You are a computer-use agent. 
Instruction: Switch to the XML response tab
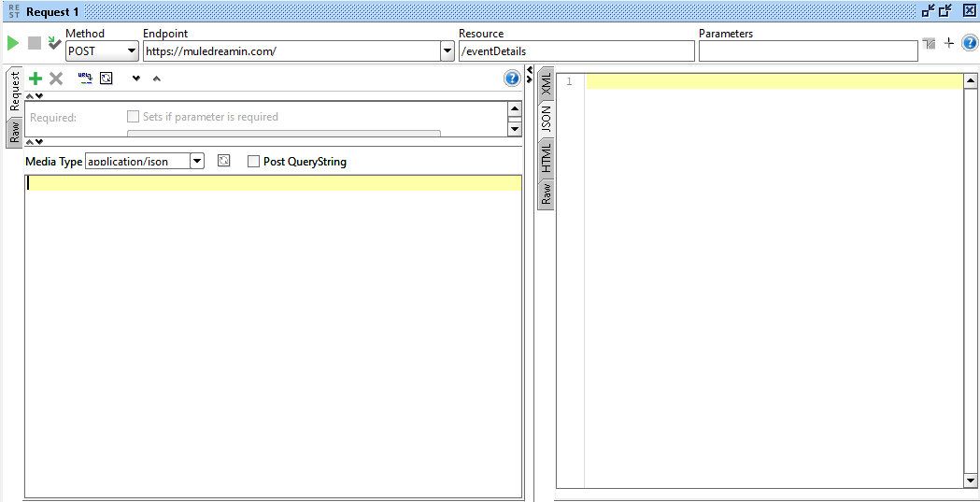tap(546, 84)
